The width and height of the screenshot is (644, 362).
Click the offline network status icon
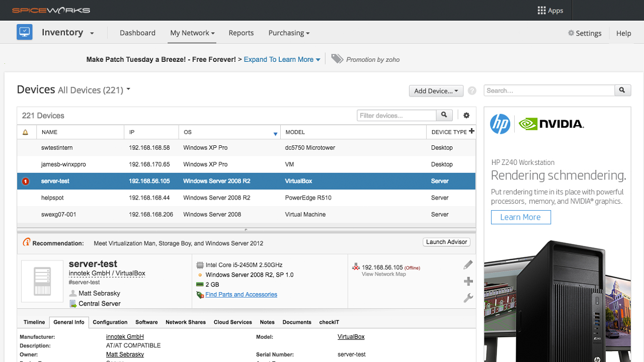click(356, 267)
